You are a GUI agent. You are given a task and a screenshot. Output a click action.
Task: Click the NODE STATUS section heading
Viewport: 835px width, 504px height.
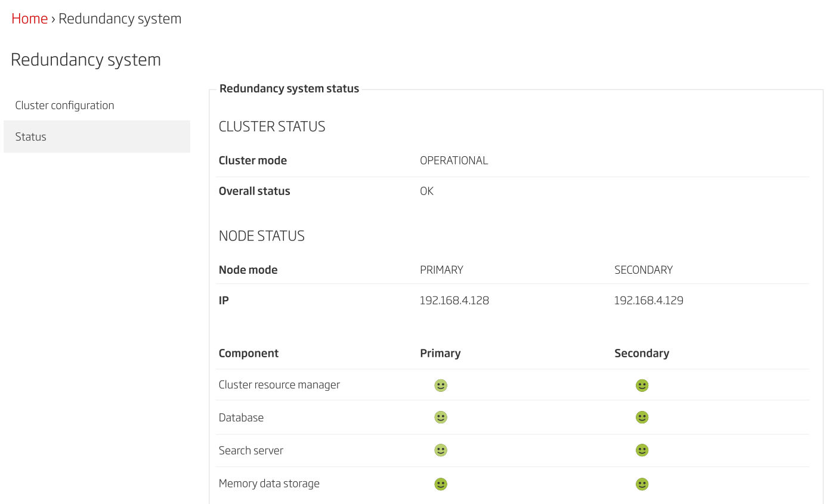[262, 236]
